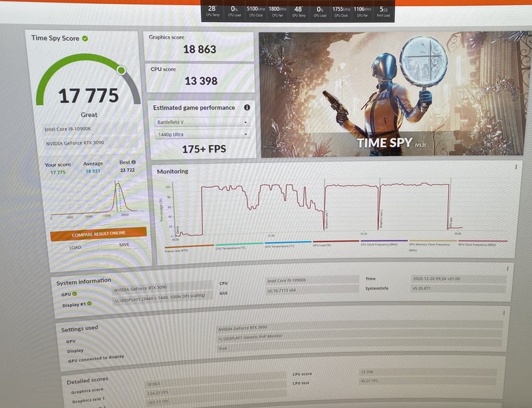Click the overall score 17 775
This screenshot has height=408, width=532.
(88, 95)
